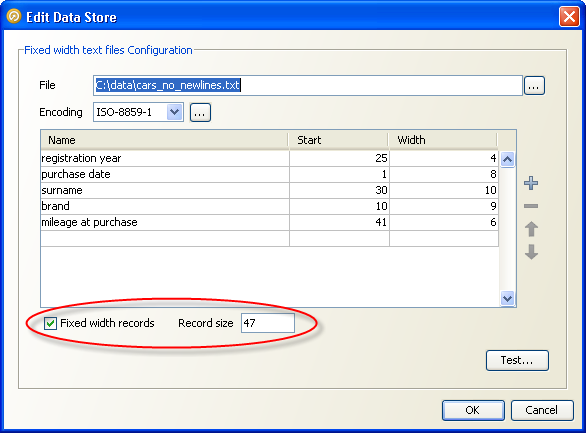Click the table scroll down arrow
This screenshot has width=586, height=433.
(507, 298)
